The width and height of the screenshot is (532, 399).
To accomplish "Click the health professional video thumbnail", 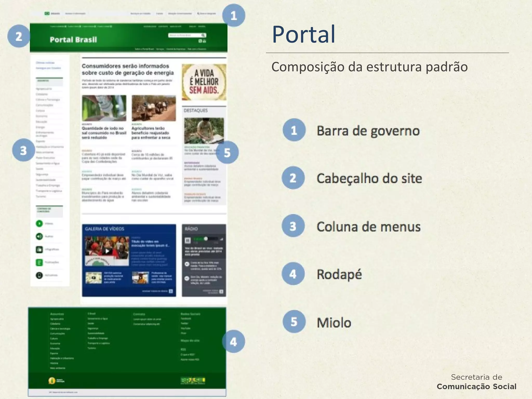I will pos(140,278).
